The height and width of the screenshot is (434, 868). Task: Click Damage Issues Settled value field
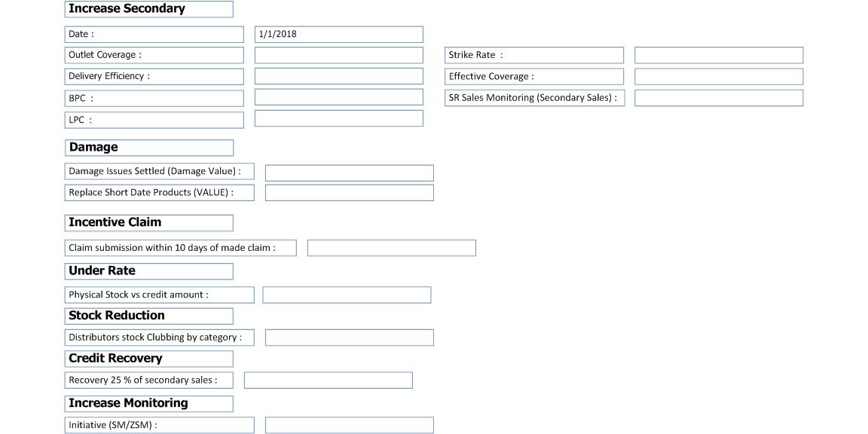[x=349, y=173]
